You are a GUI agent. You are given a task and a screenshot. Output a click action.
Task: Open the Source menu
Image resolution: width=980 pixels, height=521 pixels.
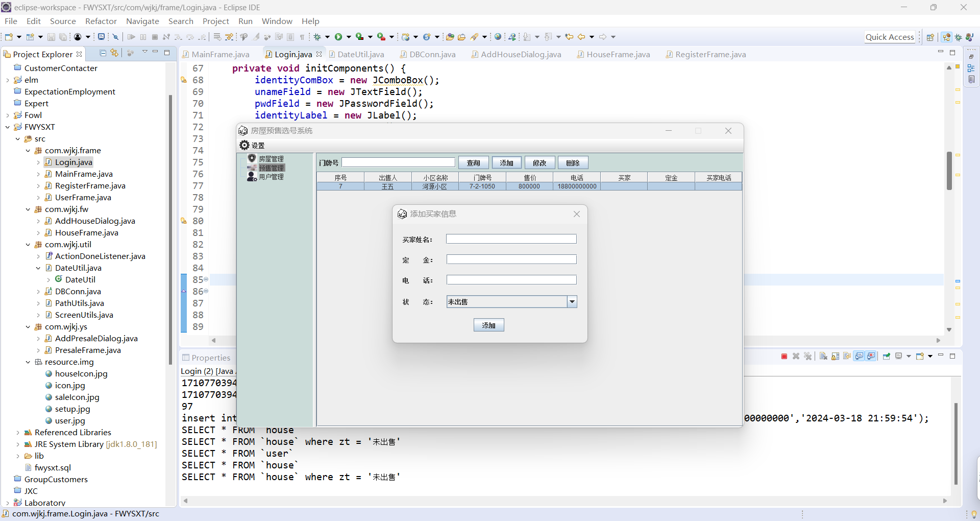point(63,21)
